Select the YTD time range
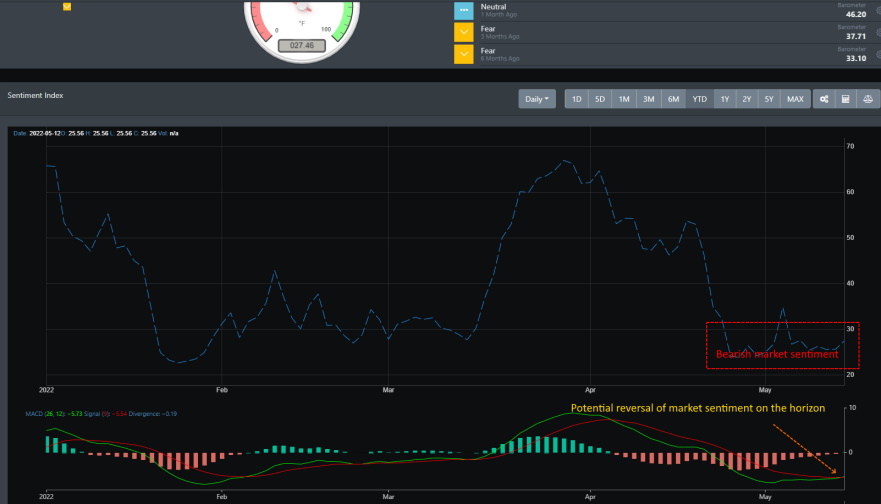 pyautogui.click(x=700, y=99)
